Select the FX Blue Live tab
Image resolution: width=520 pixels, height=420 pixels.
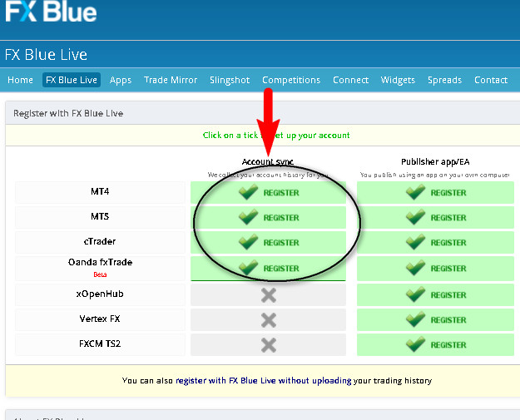click(72, 80)
